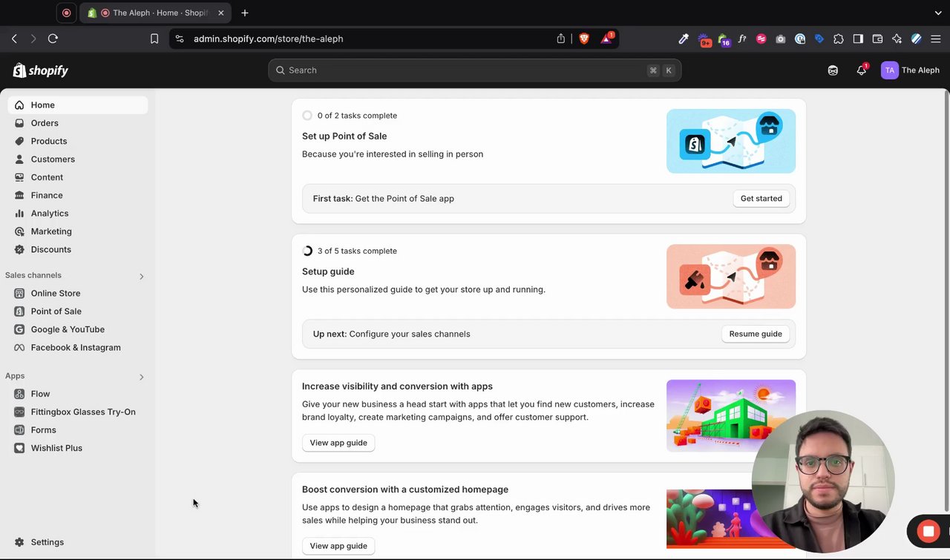Open the Sidekick assistant icon in header
Image resolution: width=950 pixels, height=560 pixels.
pyautogui.click(x=833, y=70)
